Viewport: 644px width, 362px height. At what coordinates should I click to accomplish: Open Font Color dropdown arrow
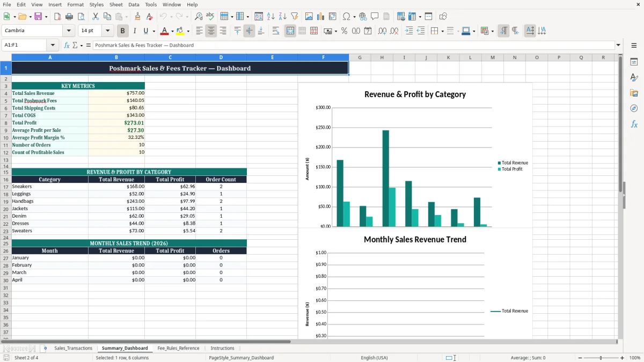coord(172,31)
